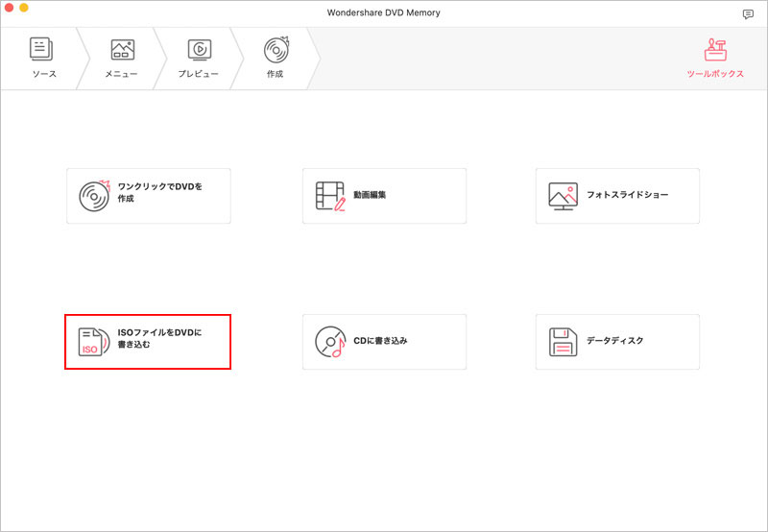Click the music disc icon for CDに書き込み
The image size is (768, 532).
[330, 342]
